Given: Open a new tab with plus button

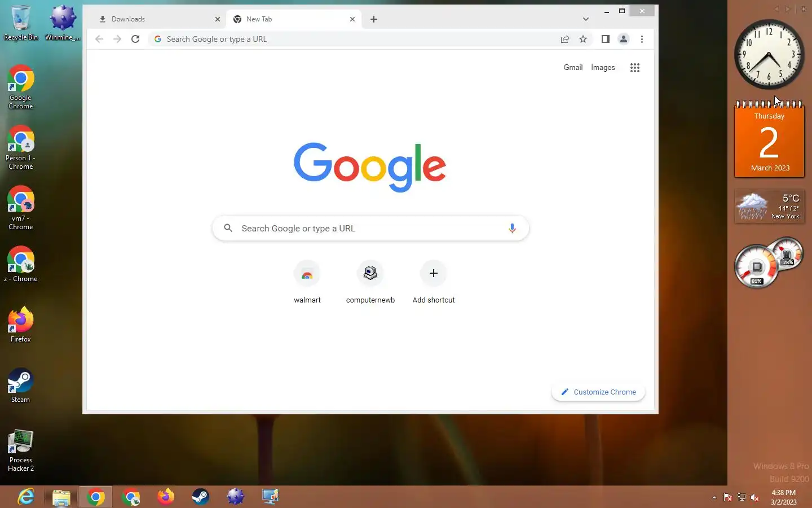Looking at the screenshot, I should point(374,19).
